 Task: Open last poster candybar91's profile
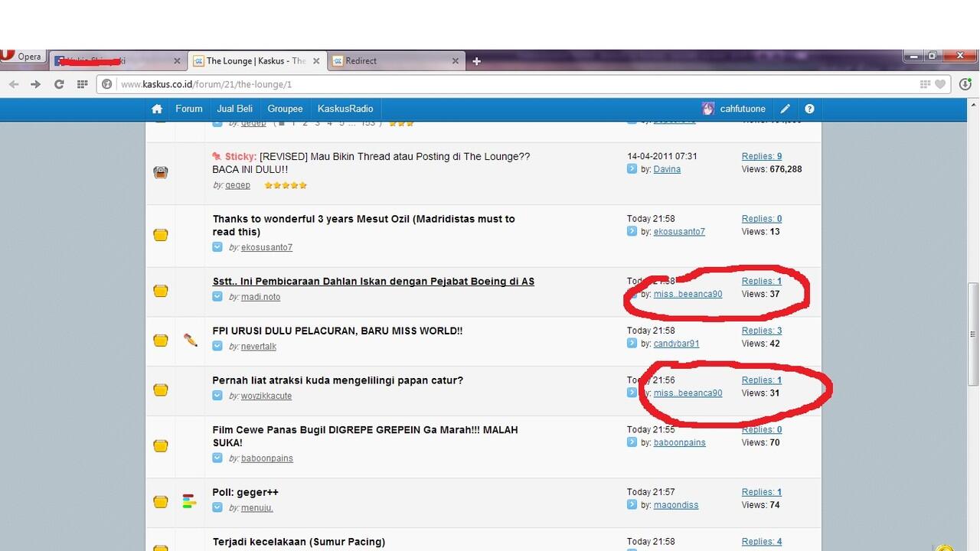[676, 344]
